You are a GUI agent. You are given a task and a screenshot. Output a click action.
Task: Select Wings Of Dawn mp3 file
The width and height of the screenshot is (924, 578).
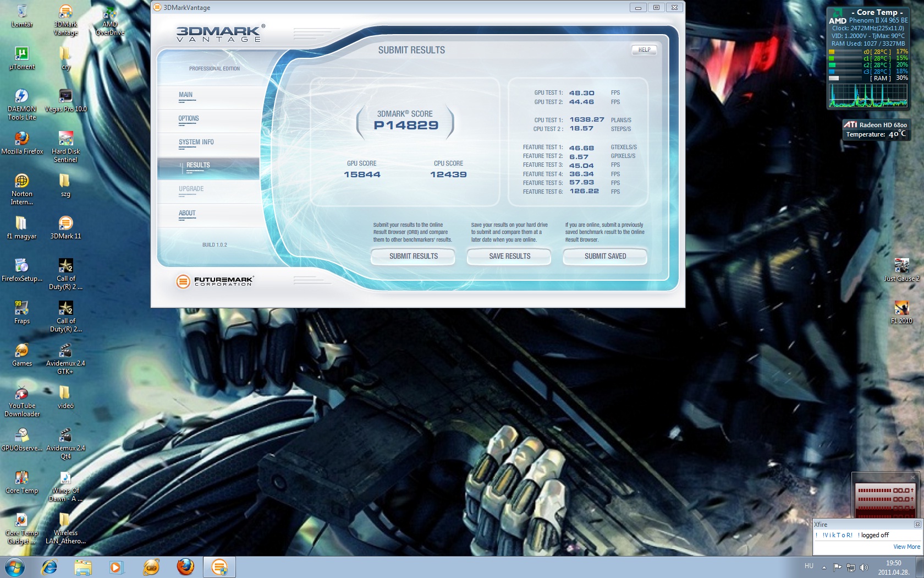point(65,486)
